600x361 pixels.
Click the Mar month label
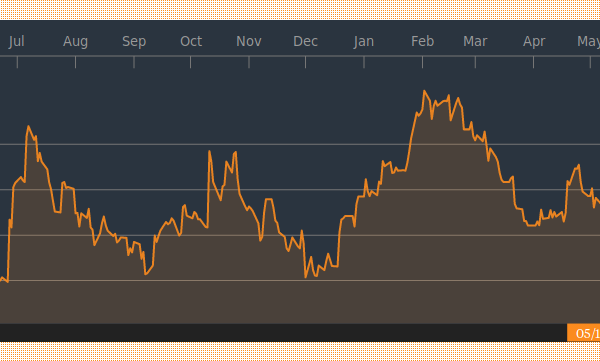pos(475,41)
